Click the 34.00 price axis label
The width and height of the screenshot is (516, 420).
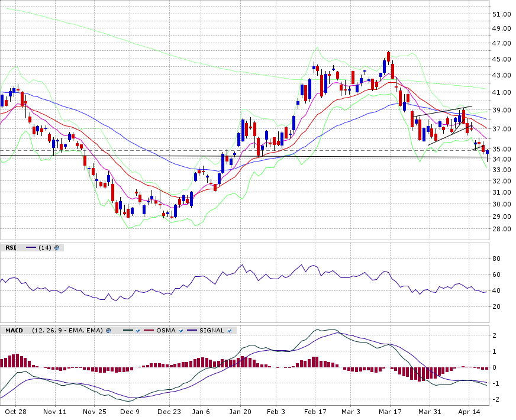coord(502,159)
